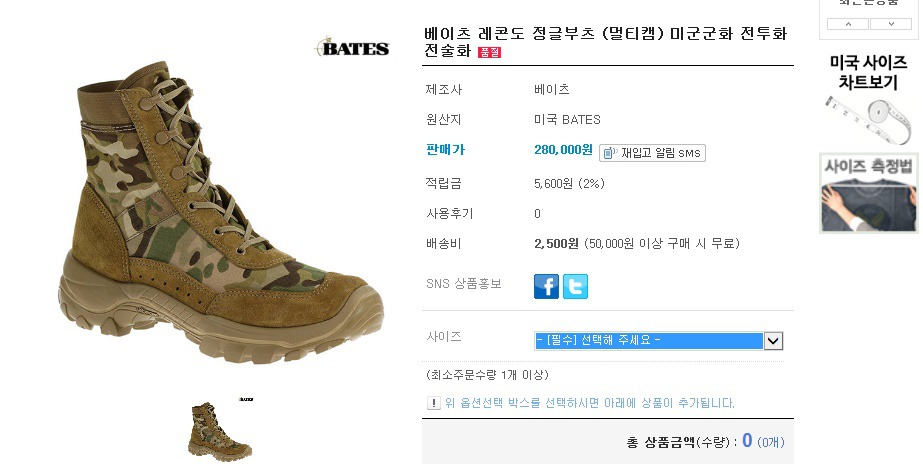Screen dimensions: 923x464
Task: Click the 280,000원 sale price
Action: click(563, 150)
